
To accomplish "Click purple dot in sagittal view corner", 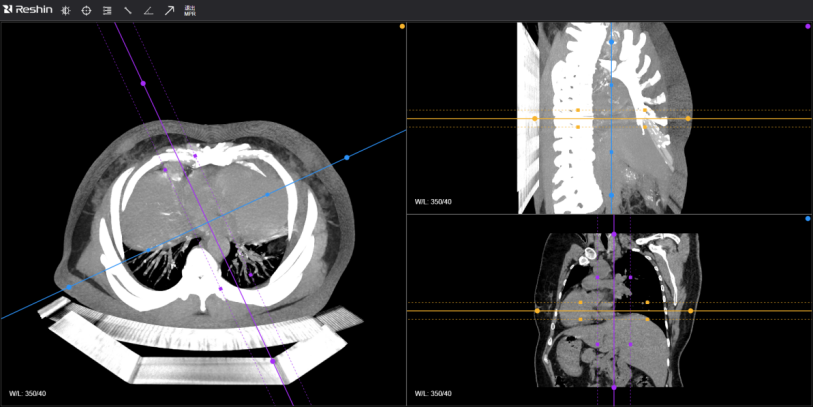I will [x=807, y=26].
